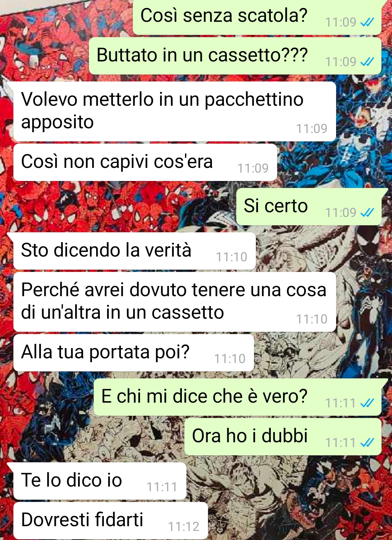Click read ticks on 'Ora ho i dubbi'

(x=367, y=443)
